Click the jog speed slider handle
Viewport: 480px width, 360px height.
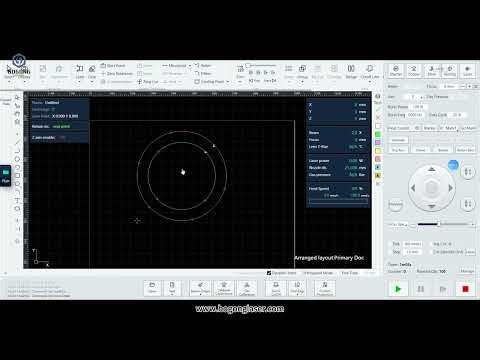pyautogui.click(x=439, y=224)
